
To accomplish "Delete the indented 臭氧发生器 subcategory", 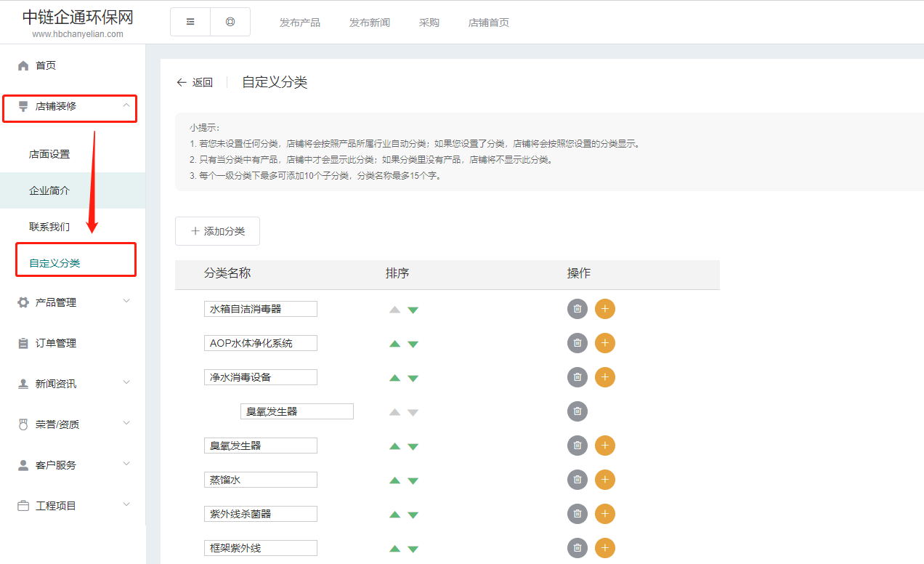I will coord(577,411).
